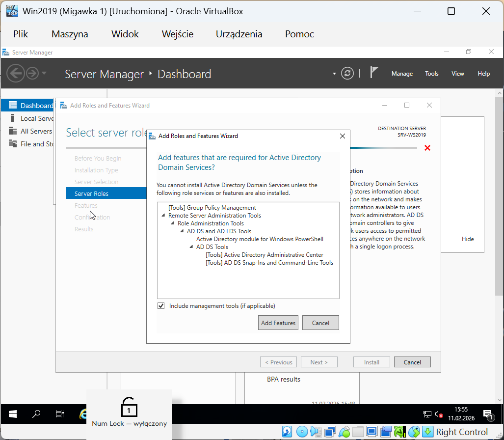
Task: Click the network adapters icon in VirtualBox status bar
Action: [329, 432]
